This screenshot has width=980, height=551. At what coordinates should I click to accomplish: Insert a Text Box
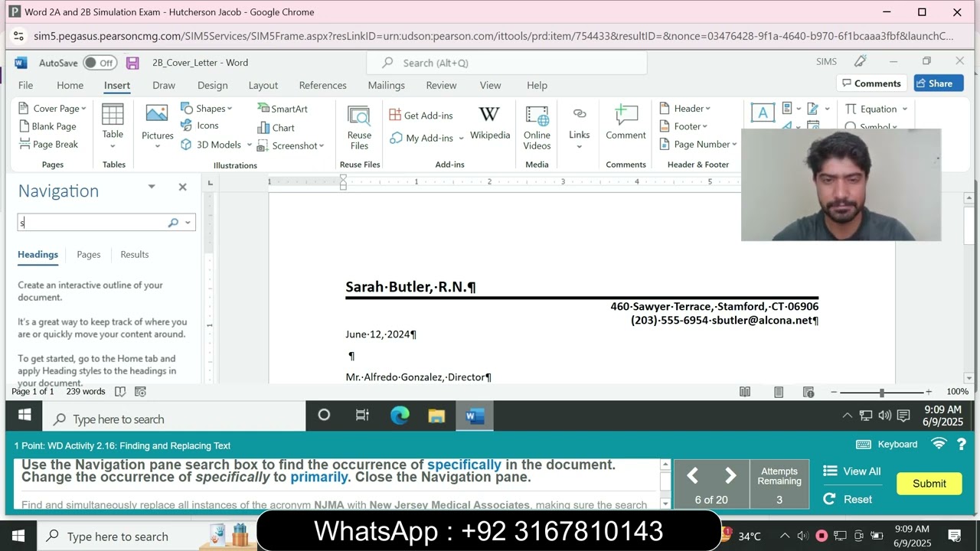[763, 113]
